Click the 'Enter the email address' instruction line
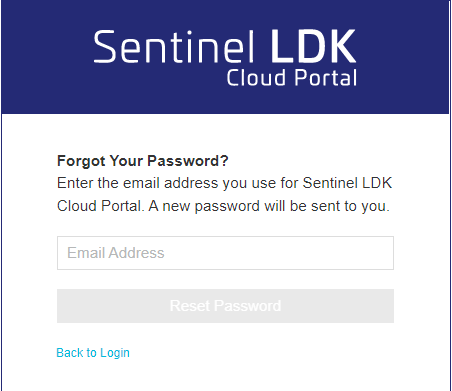The height and width of the screenshot is (391, 452). (x=224, y=183)
